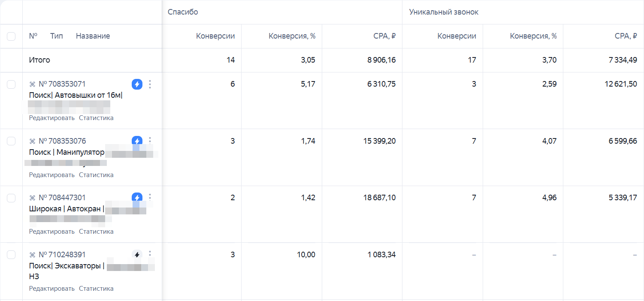
Task: Click lightning icon for campaign 708447301
Action: [137, 197]
